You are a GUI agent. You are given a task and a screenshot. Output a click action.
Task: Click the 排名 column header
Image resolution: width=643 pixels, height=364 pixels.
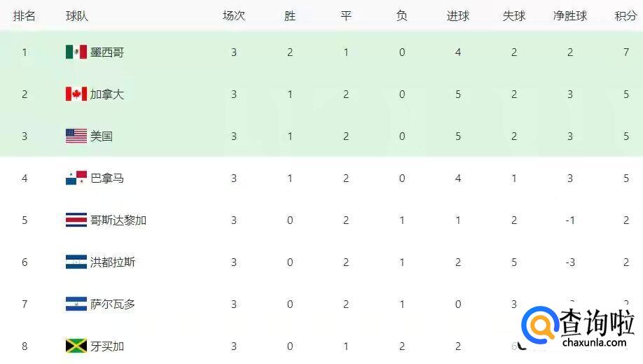pyautogui.click(x=25, y=15)
